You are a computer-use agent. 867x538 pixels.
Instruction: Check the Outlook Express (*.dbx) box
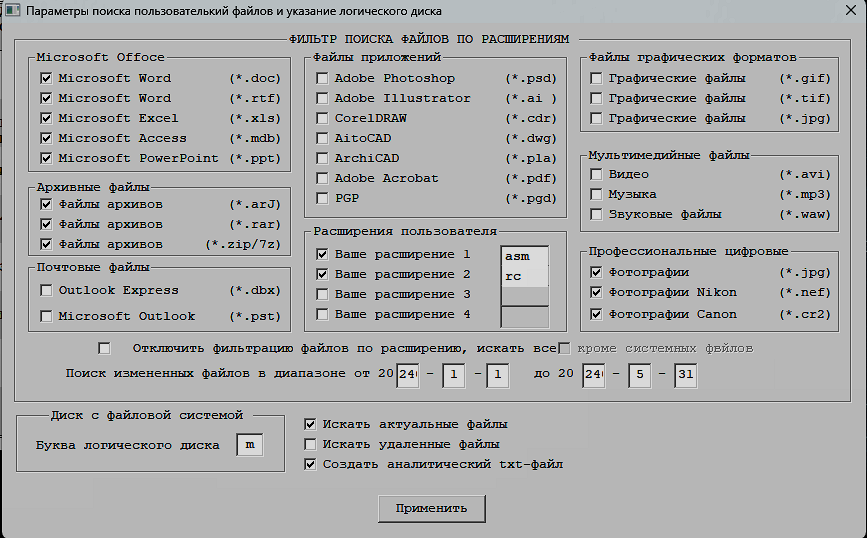46,290
